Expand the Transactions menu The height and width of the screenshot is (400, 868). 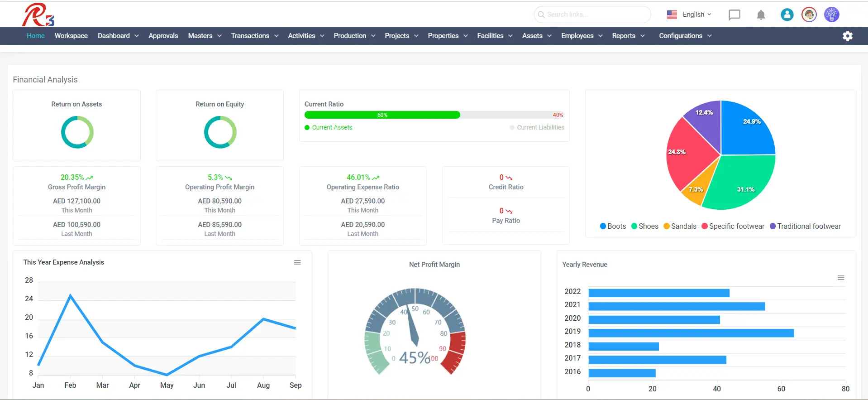(x=254, y=36)
